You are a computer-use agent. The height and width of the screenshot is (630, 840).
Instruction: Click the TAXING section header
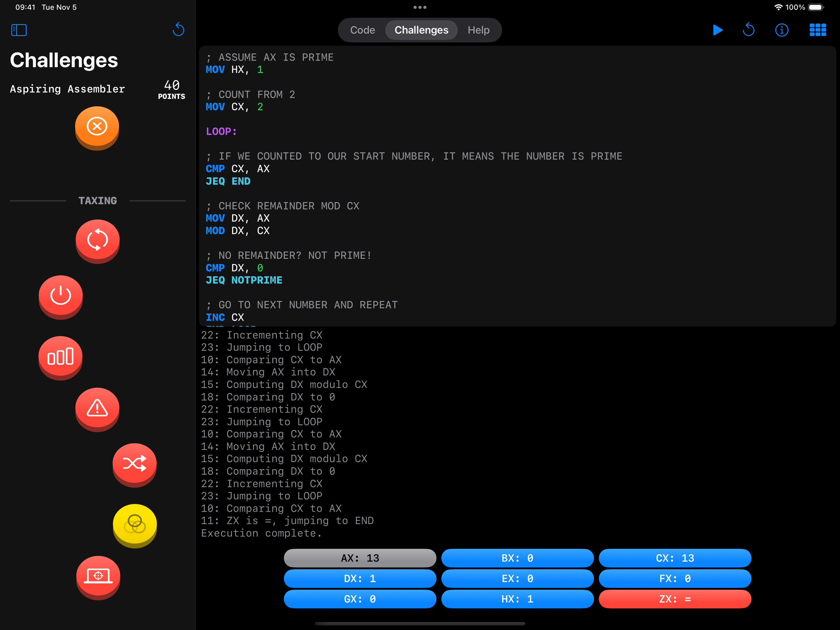(x=98, y=201)
